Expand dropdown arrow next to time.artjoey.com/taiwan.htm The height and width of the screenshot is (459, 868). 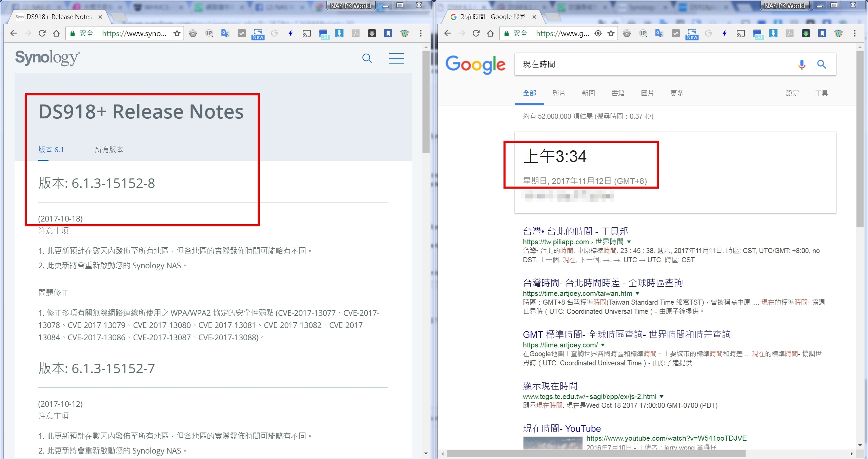(637, 293)
